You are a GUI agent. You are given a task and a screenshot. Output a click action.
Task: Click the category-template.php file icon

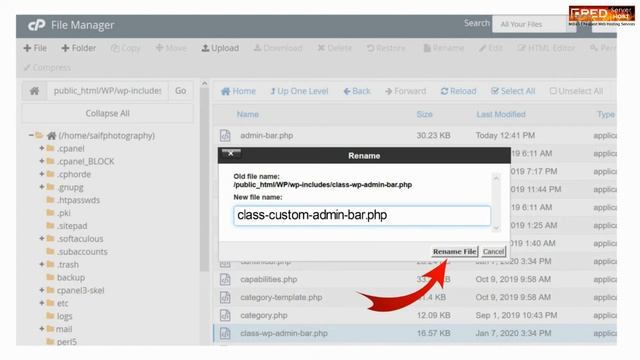pos(225,297)
